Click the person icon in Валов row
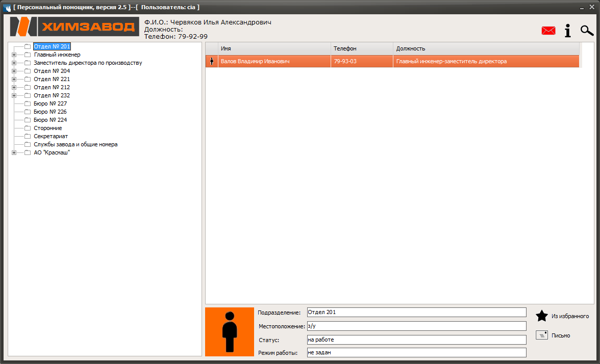The image size is (600, 364). coord(212,61)
